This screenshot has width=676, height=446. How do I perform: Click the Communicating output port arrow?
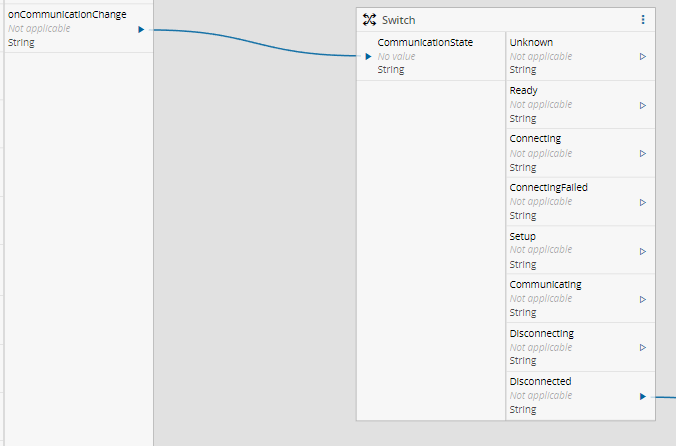(643, 299)
